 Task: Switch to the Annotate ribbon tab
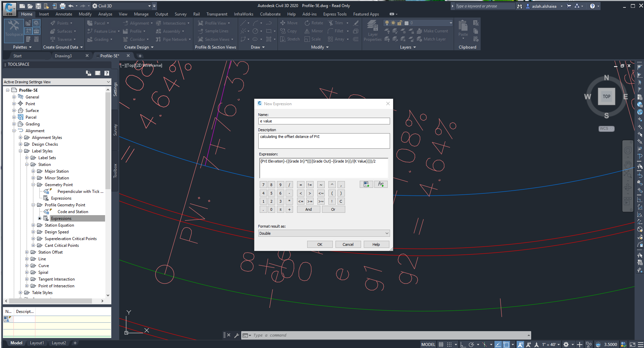[x=64, y=14]
